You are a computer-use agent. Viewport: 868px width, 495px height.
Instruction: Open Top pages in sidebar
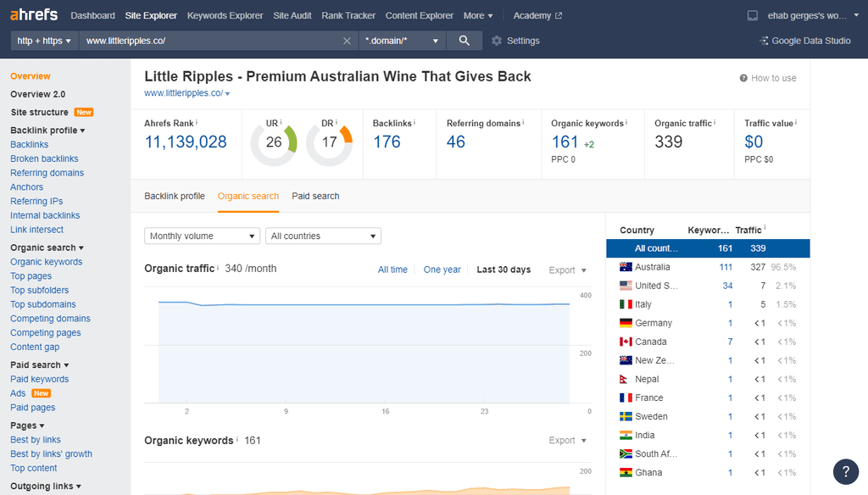tap(31, 275)
